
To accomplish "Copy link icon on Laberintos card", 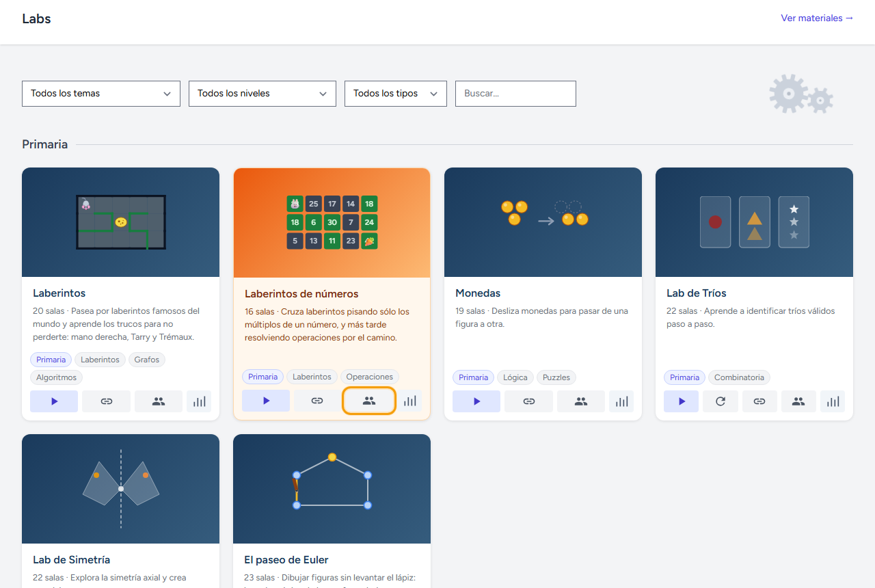I will click(106, 401).
